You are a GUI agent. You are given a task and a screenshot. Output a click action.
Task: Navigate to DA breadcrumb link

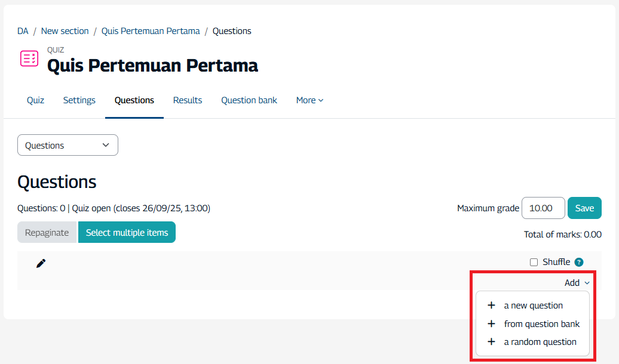pyautogui.click(x=23, y=31)
